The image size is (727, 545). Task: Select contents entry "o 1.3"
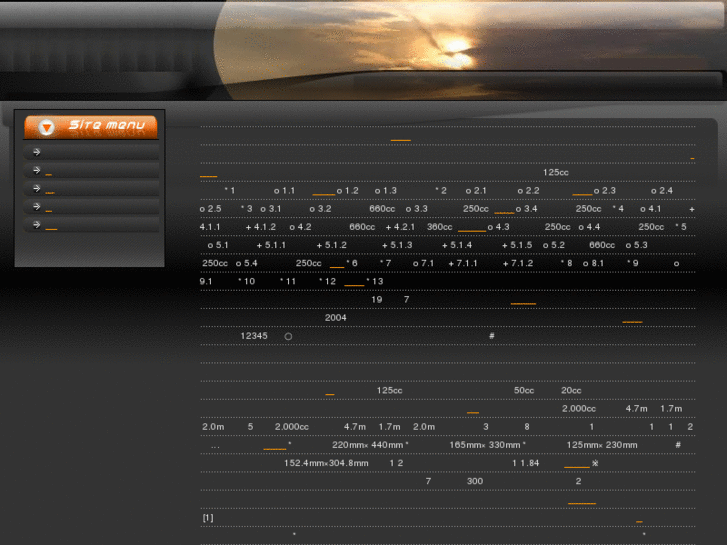[x=386, y=191]
